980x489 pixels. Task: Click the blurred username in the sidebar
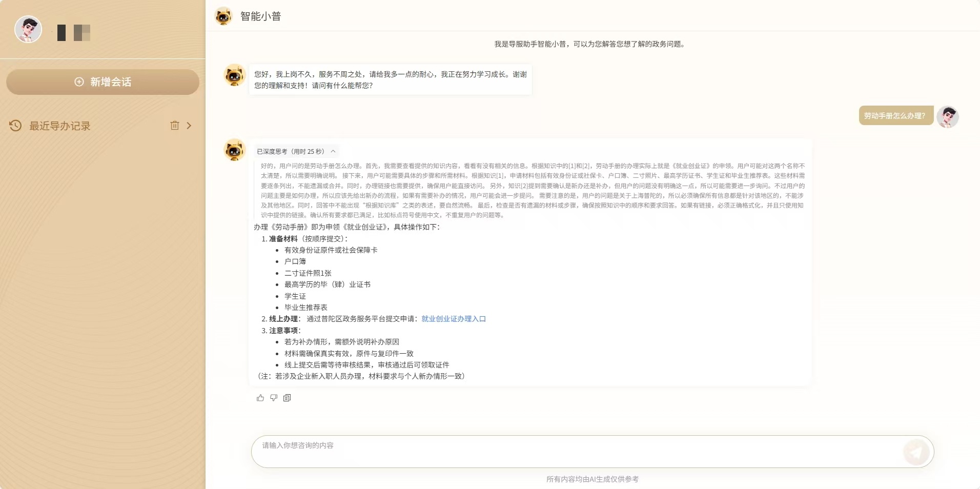pyautogui.click(x=74, y=33)
